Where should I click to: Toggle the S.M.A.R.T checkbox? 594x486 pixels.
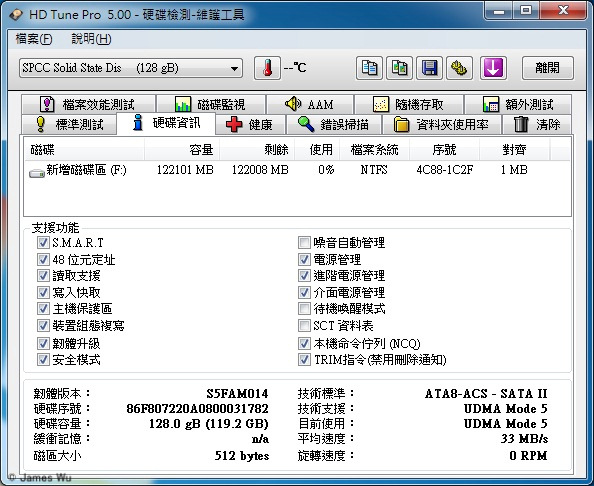tap(43, 242)
